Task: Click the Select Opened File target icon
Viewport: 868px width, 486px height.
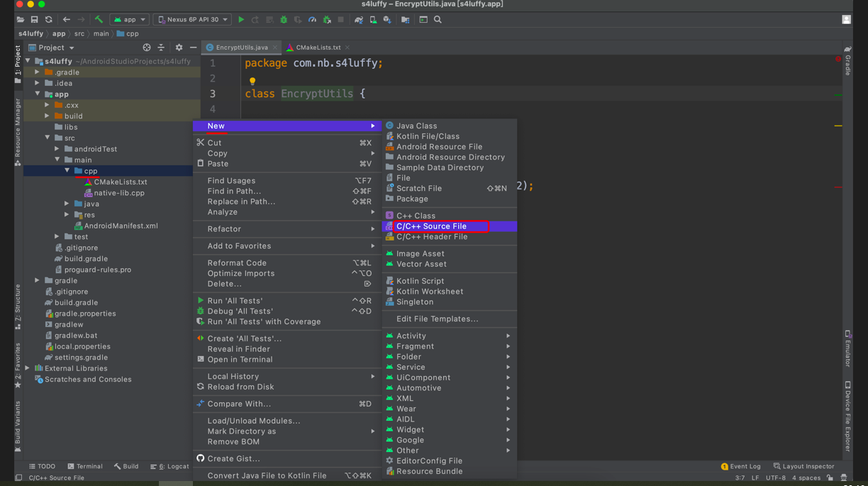Action: click(x=147, y=48)
